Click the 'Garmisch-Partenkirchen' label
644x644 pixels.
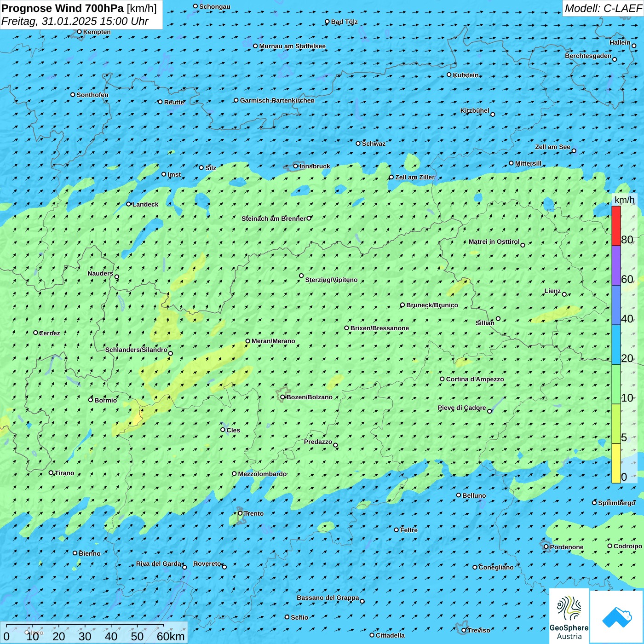point(277,100)
